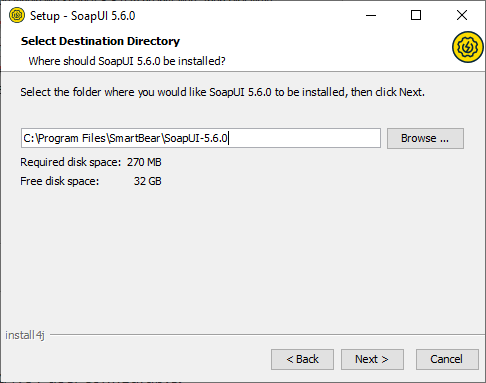
Task: Return to previous step with Back
Action: click(302, 359)
